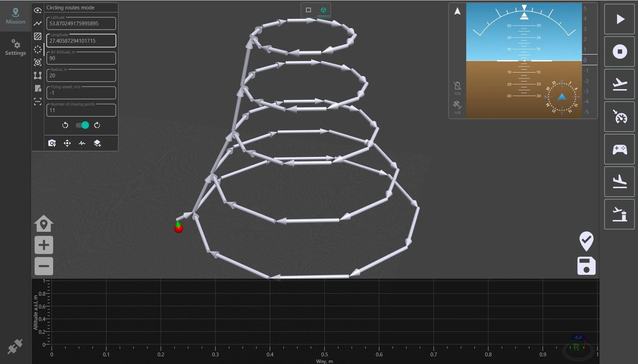The height and width of the screenshot is (364, 638).
Task: Switch to 2D square view
Action: point(308,10)
